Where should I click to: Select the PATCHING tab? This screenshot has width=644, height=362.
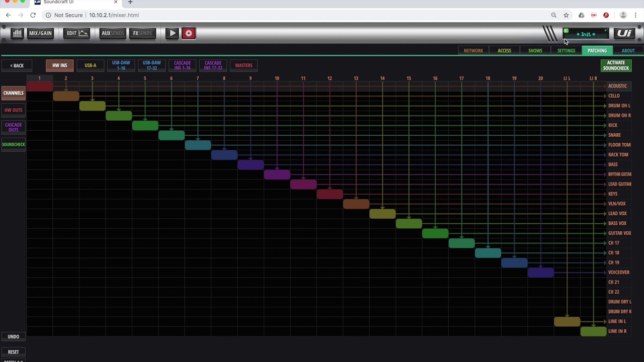(x=597, y=51)
